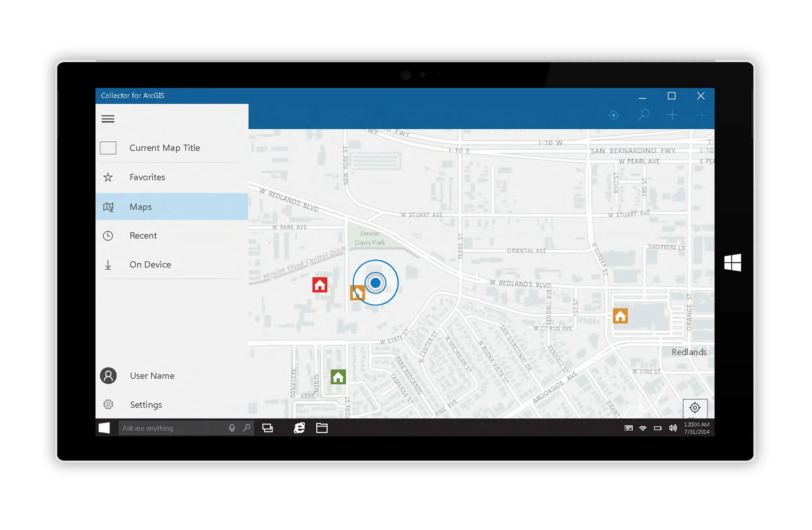This screenshot has width=812, height=530.
Task: Select orange house marker near Orange St
Action: pos(620,316)
